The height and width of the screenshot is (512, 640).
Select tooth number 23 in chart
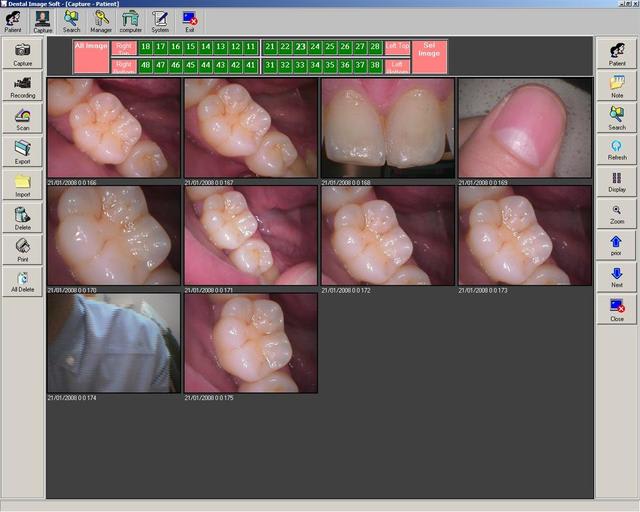(x=300, y=47)
